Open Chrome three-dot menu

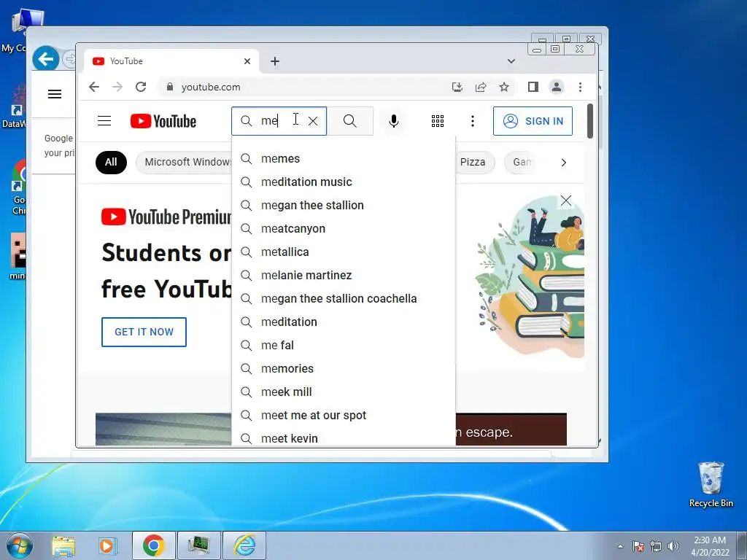[x=580, y=87]
